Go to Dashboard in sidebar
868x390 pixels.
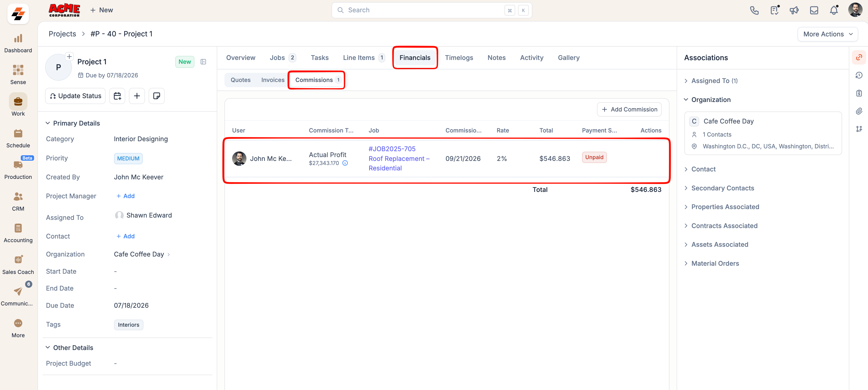(x=18, y=44)
